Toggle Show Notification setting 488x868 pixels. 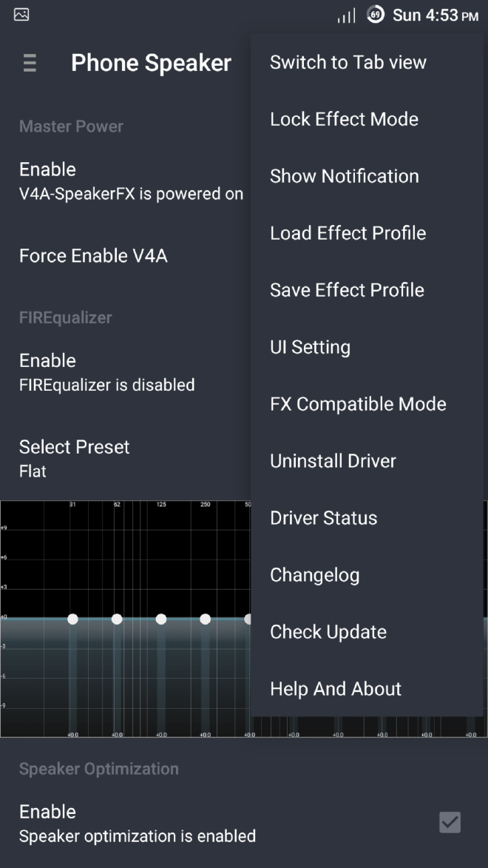(345, 176)
